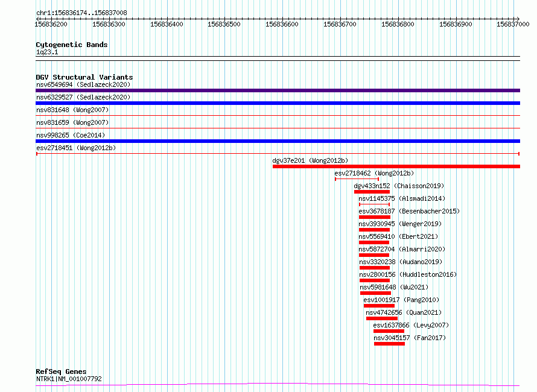The width and height of the screenshot is (537, 392).
Task: Click the red bar under dgv433n152
Action: click(372, 192)
